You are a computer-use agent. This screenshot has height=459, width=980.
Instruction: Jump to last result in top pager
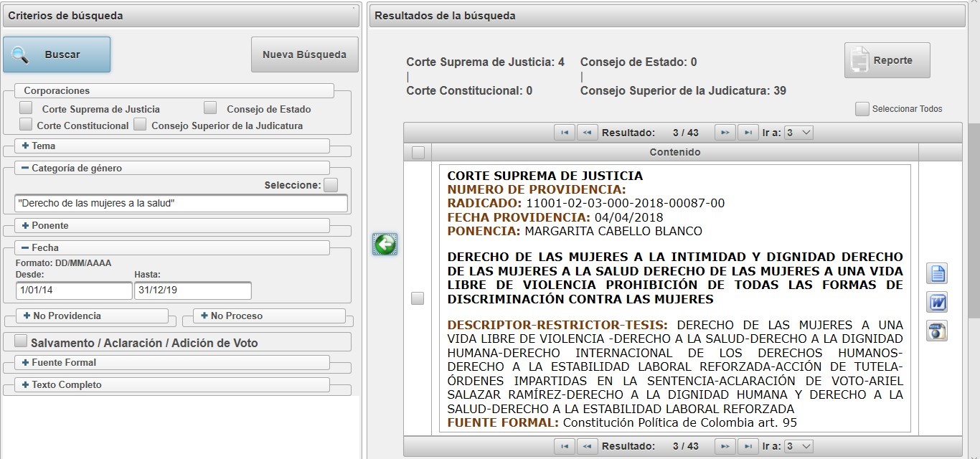[x=748, y=133]
